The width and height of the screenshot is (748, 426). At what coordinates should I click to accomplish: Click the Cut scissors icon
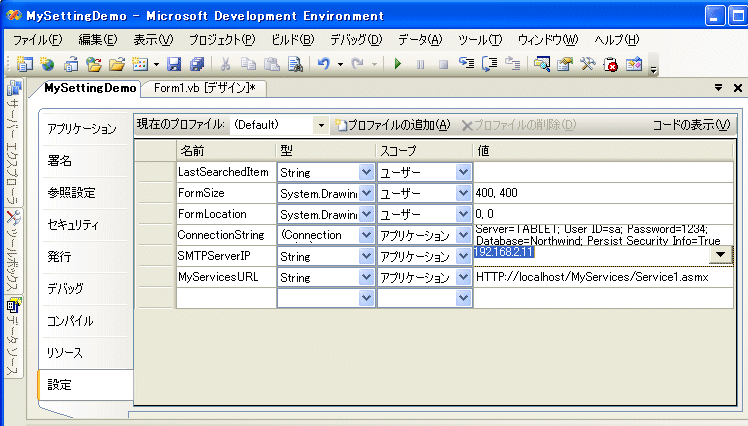coord(225,64)
